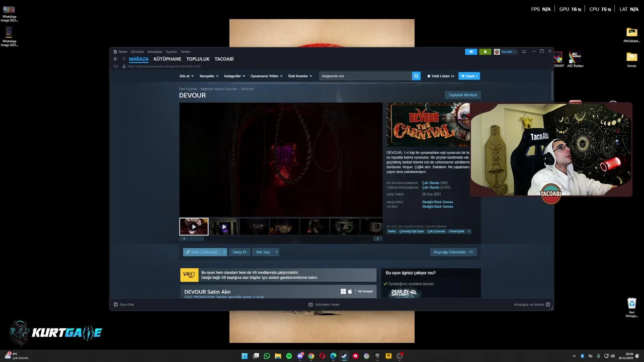Open File Explorer from the taskbar
This screenshot has width=644, height=362.
(x=278, y=356)
